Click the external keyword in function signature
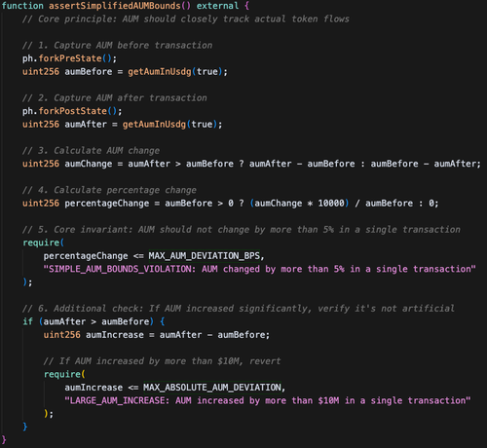This screenshot has height=448, width=487. [217, 6]
